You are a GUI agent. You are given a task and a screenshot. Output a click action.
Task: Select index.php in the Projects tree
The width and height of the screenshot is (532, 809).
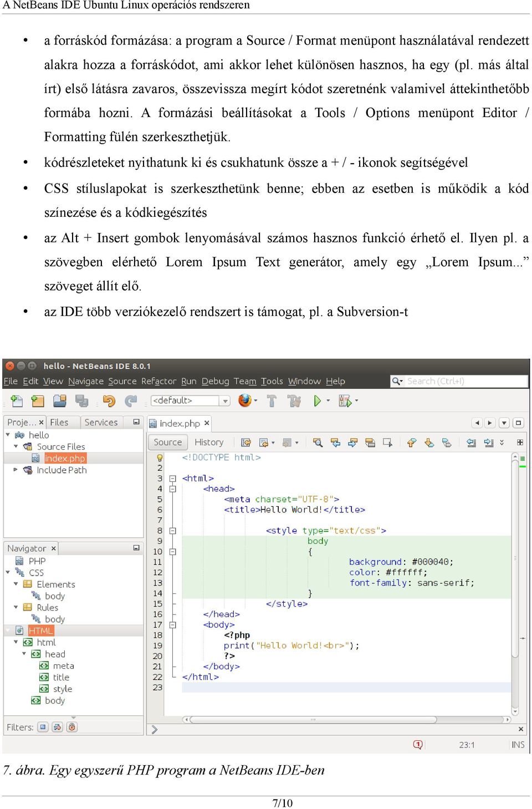(x=65, y=459)
